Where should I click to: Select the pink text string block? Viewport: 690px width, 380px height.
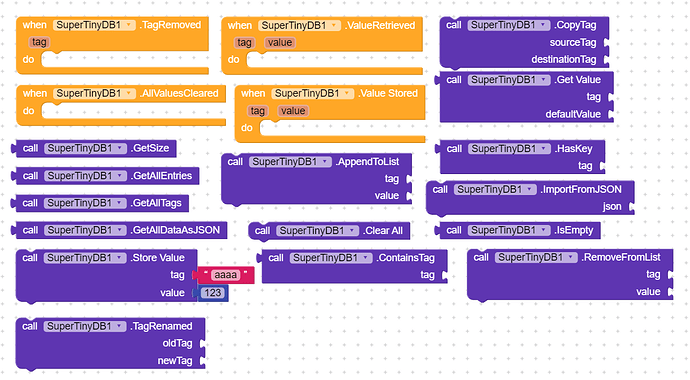226,275
